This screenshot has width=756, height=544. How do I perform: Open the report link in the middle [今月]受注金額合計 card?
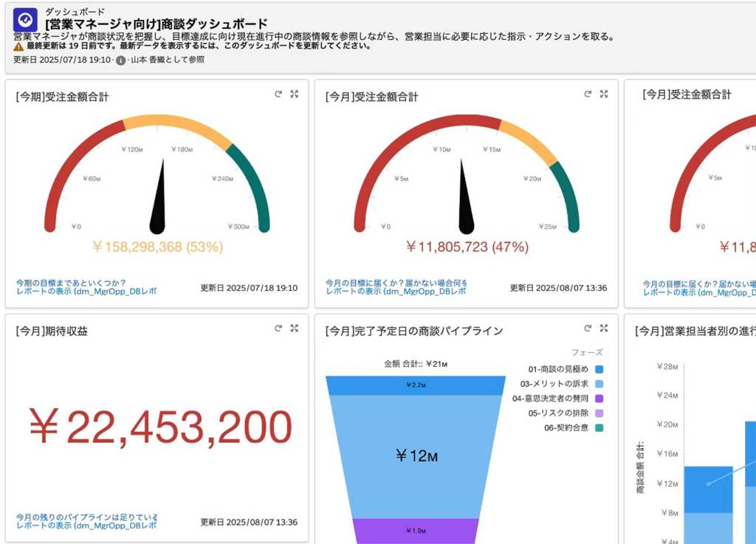pos(396,292)
